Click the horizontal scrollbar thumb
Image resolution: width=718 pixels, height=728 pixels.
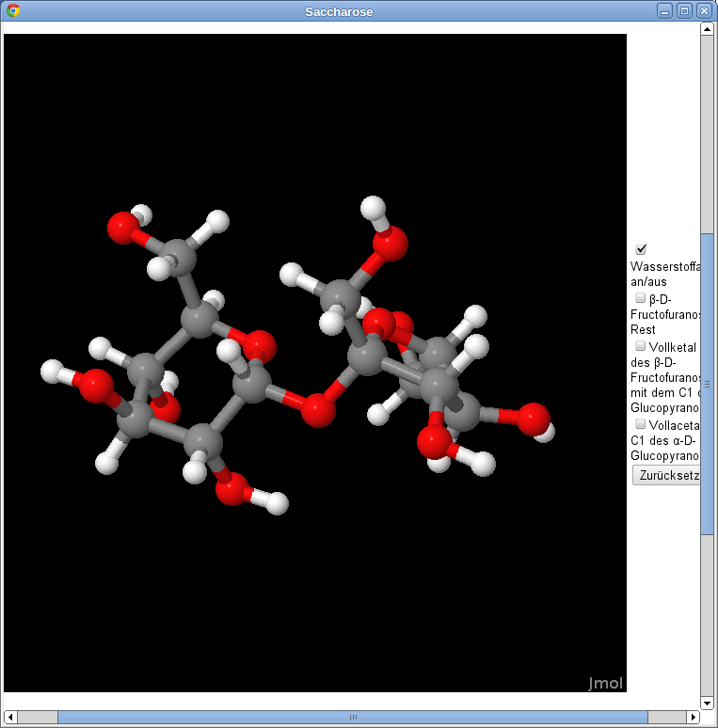[353, 718]
